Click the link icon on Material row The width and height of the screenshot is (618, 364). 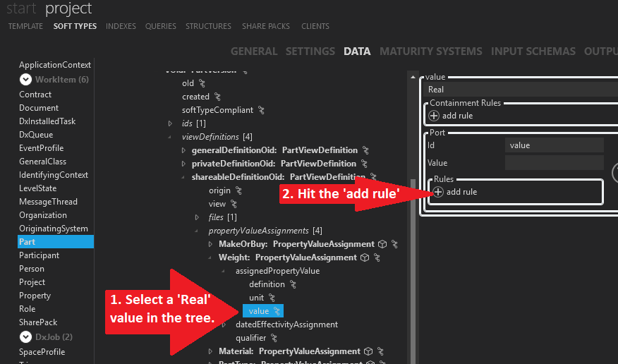[380, 351]
